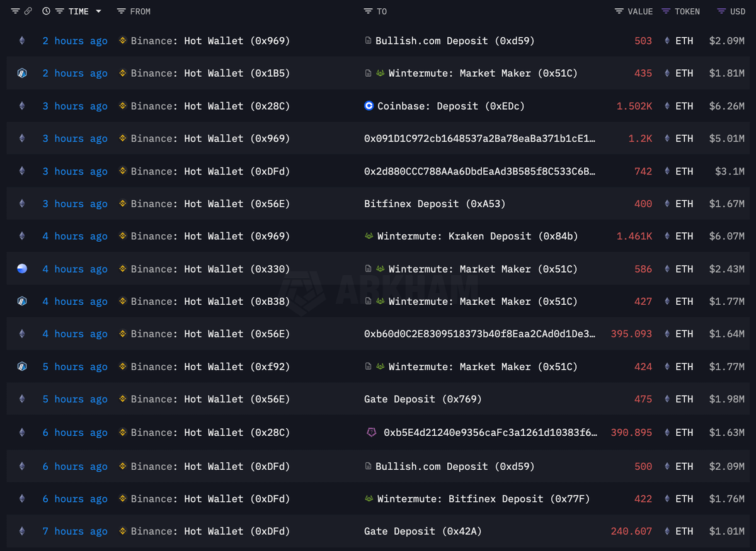The width and height of the screenshot is (756, 551).
Task: Select the 240.607 value cell
Action: click(x=631, y=531)
